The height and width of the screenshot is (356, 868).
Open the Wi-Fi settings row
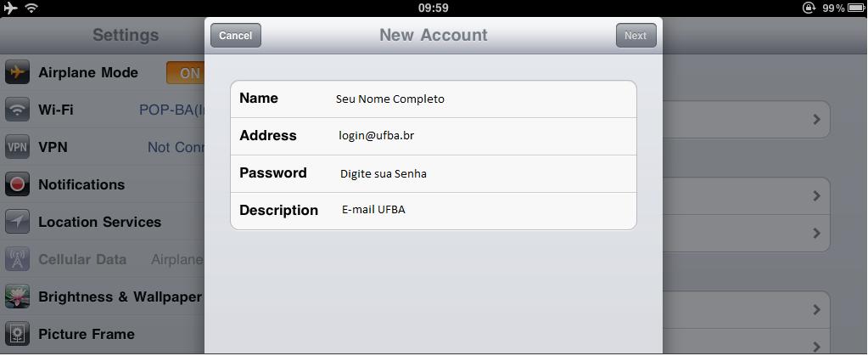click(102, 110)
